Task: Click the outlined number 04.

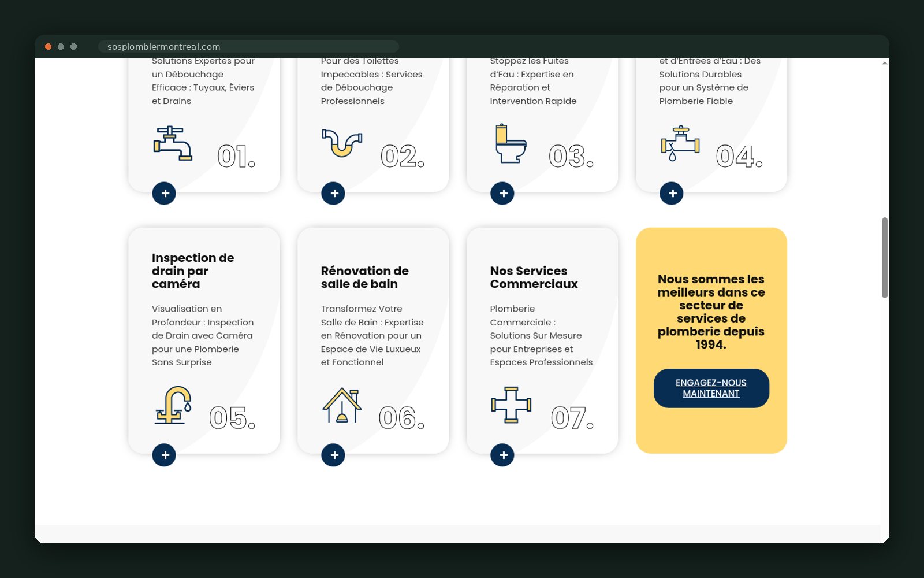Action: coord(739,157)
